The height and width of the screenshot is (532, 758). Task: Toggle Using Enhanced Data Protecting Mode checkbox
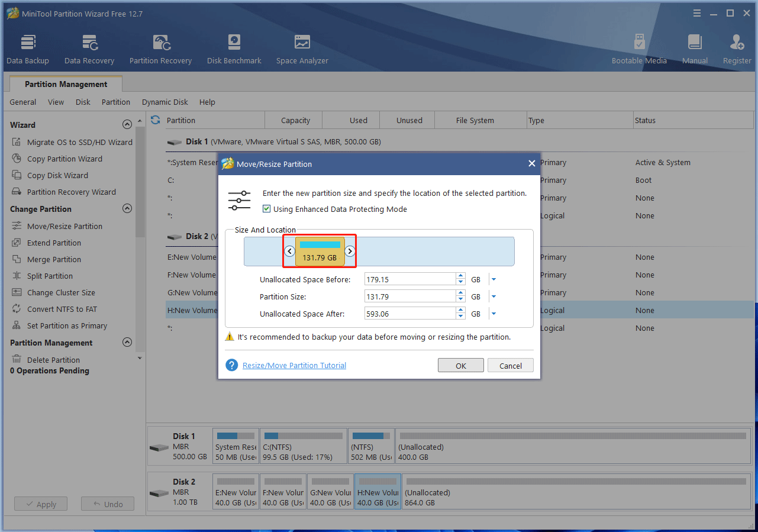(x=267, y=209)
